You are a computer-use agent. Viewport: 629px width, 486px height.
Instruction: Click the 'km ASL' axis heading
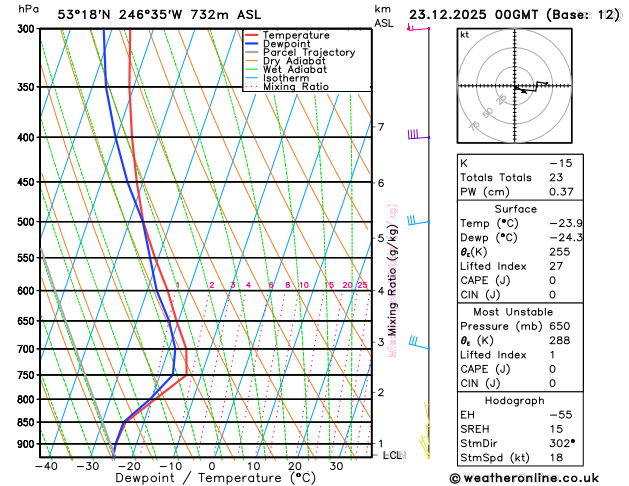coord(384,16)
